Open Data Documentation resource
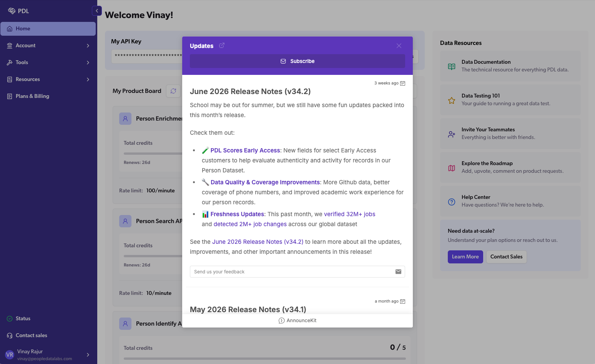 pyautogui.click(x=510, y=66)
